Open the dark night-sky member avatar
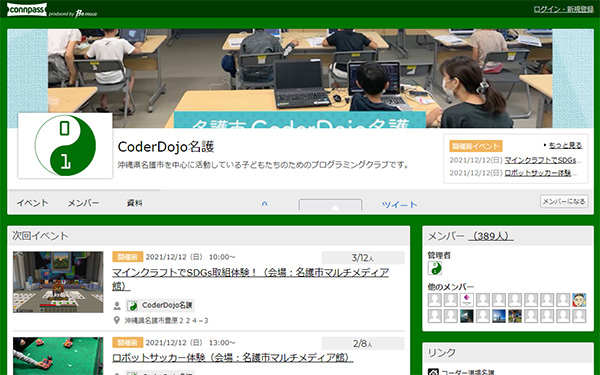This screenshot has width=600, height=375. [x=466, y=316]
